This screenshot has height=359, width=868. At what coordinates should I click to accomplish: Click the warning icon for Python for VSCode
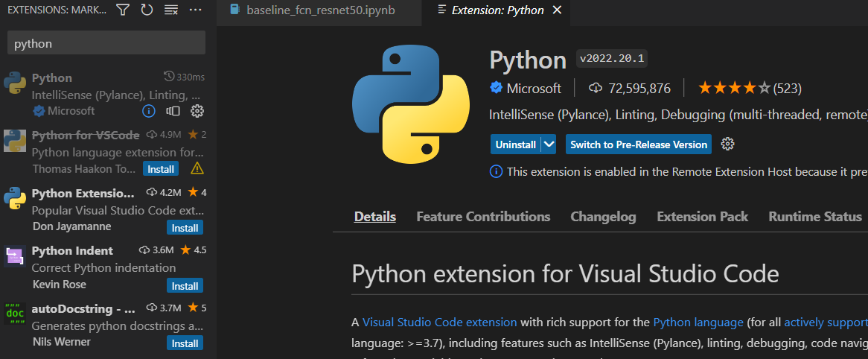197,168
